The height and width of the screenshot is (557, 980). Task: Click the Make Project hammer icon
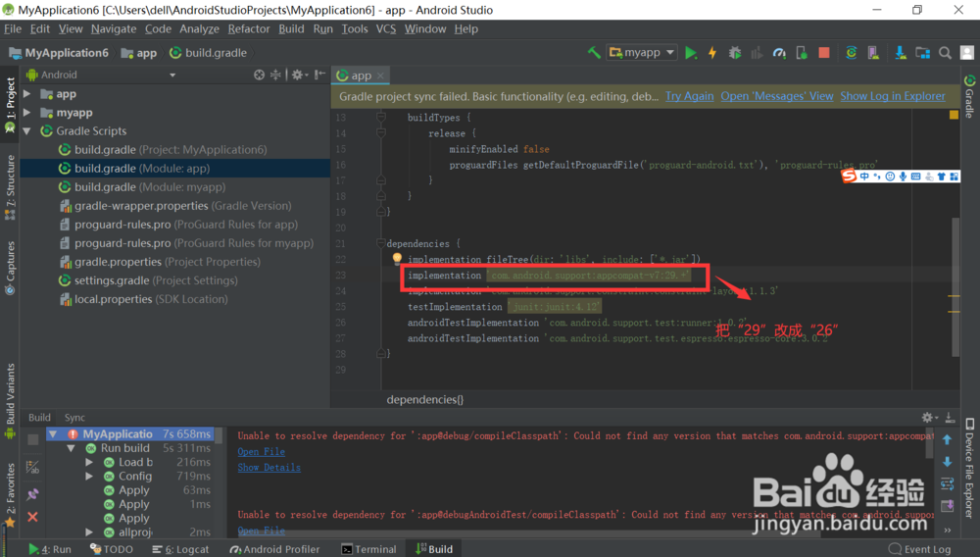[594, 53]
